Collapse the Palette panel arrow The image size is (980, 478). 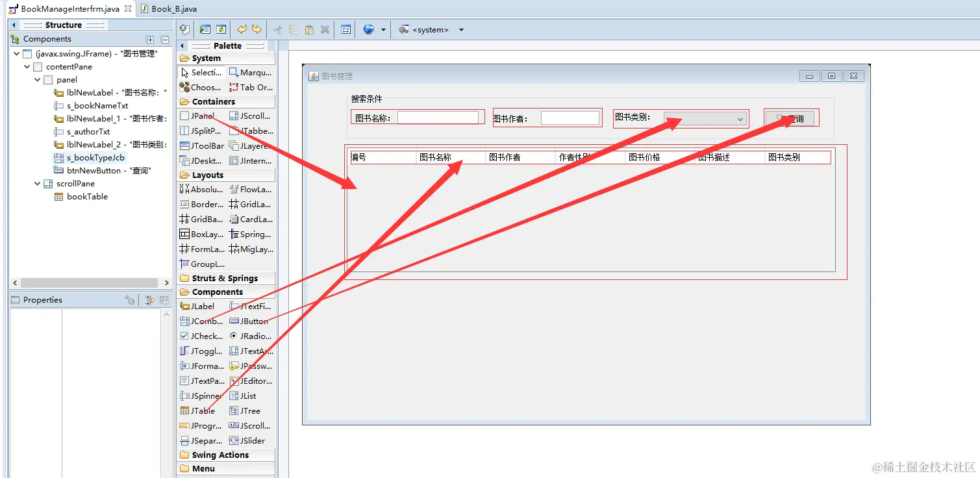click(x=182, y=46)
